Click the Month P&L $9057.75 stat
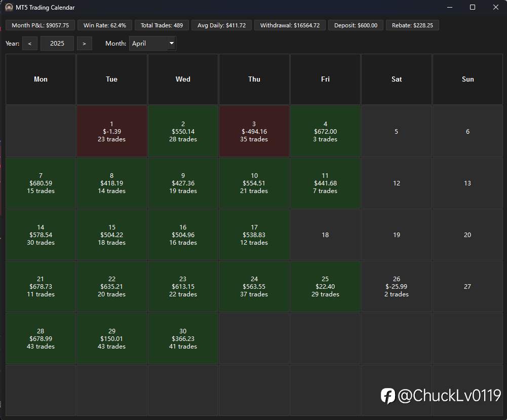 (41, 25)
